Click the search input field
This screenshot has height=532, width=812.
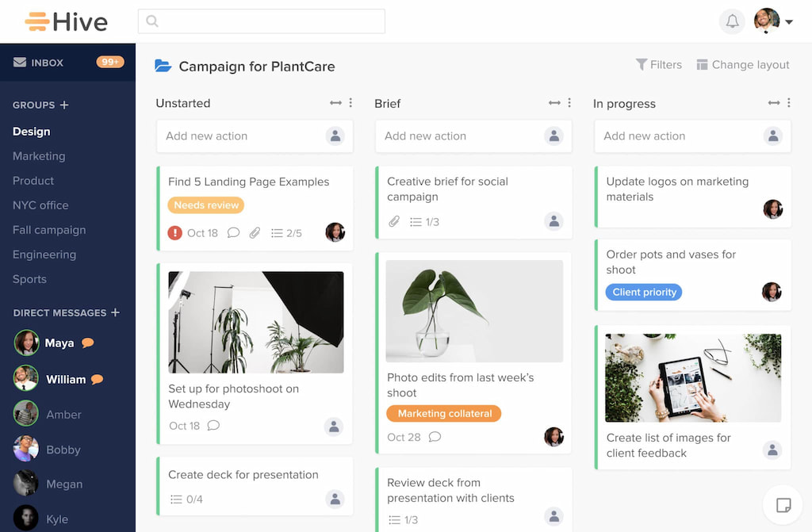point(262,21)
